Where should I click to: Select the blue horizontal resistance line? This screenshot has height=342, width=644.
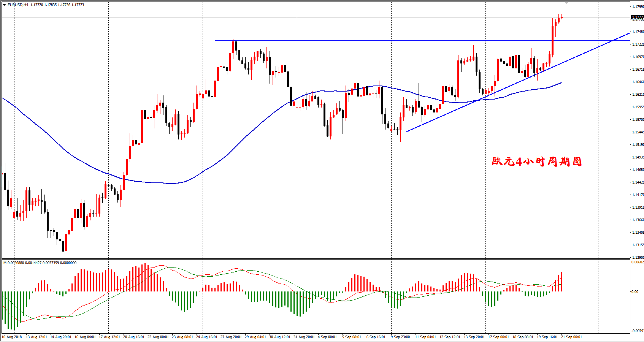coord(422,40)
